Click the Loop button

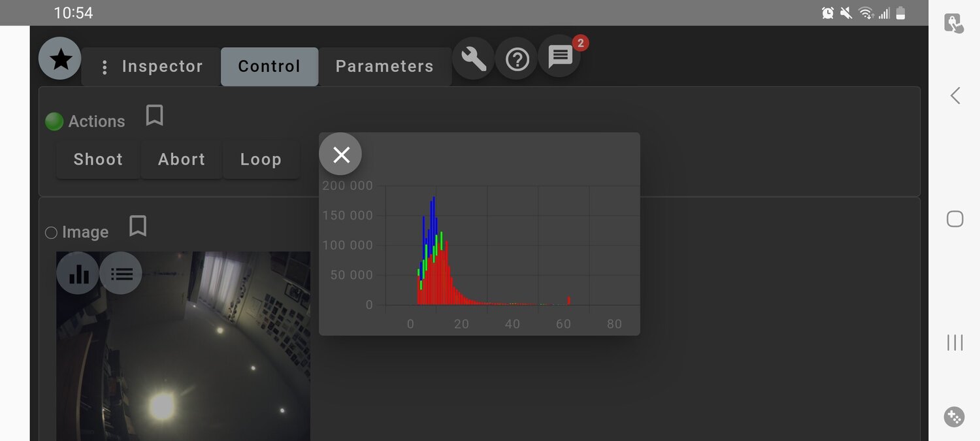(x=261, y=159)
